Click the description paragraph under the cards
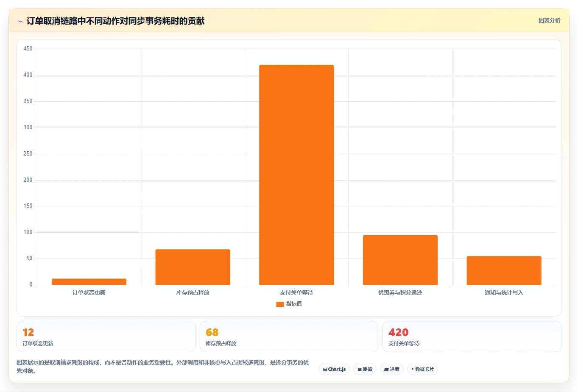Image resolution: width=578 pixels, height=392 pixels. (x=163, y=367)
